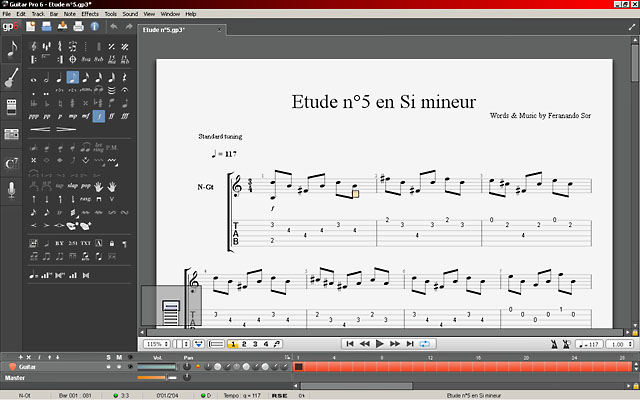Open the 1.00 speed dropdown
This screenshot has height=400, width=640.
(x=619, y=344)
